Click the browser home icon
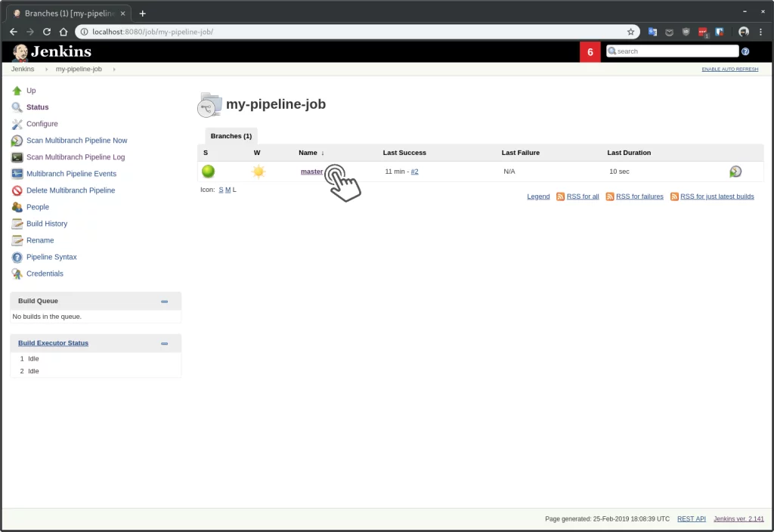 63,32
